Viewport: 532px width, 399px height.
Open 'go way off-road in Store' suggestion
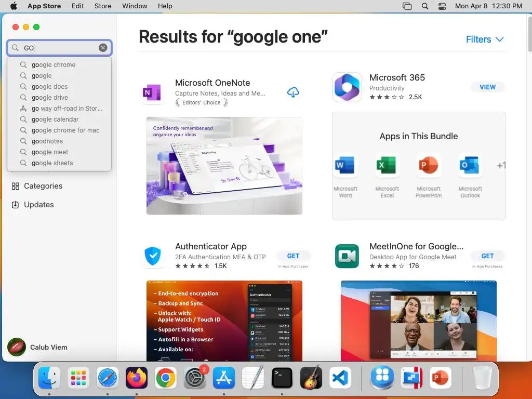[x=59, y=108]
